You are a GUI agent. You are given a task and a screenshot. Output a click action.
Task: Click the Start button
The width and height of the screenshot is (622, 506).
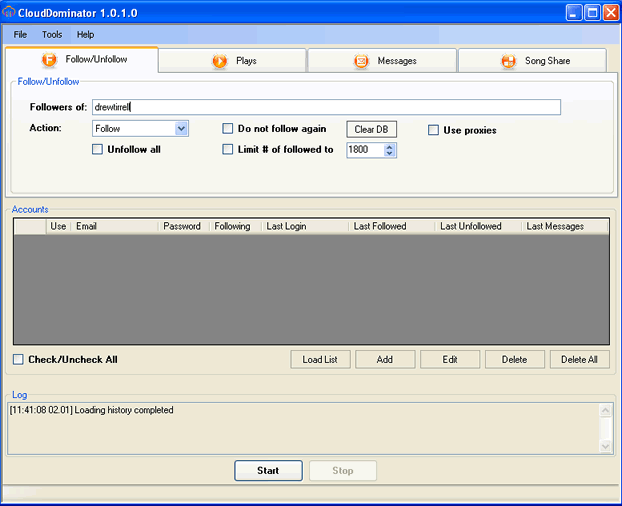click(268, 471)
